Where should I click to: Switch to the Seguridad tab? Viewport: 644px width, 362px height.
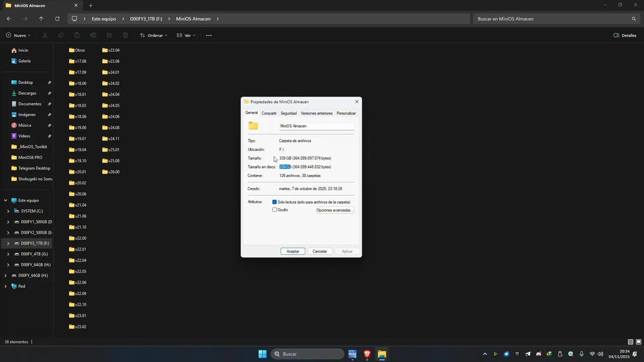[289, 113]
